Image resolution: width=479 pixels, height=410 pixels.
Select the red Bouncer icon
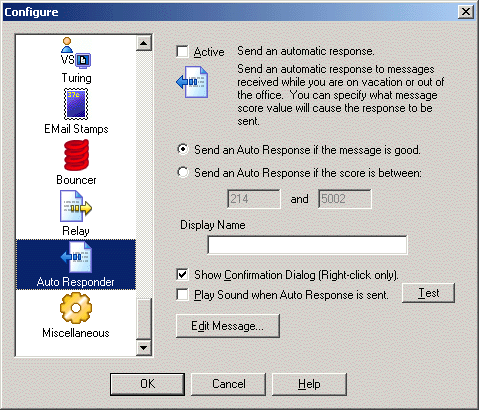tap(76, 155)
